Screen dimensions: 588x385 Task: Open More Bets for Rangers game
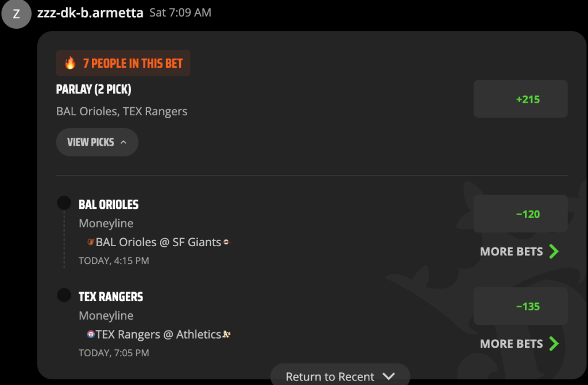tap(520, 343)
